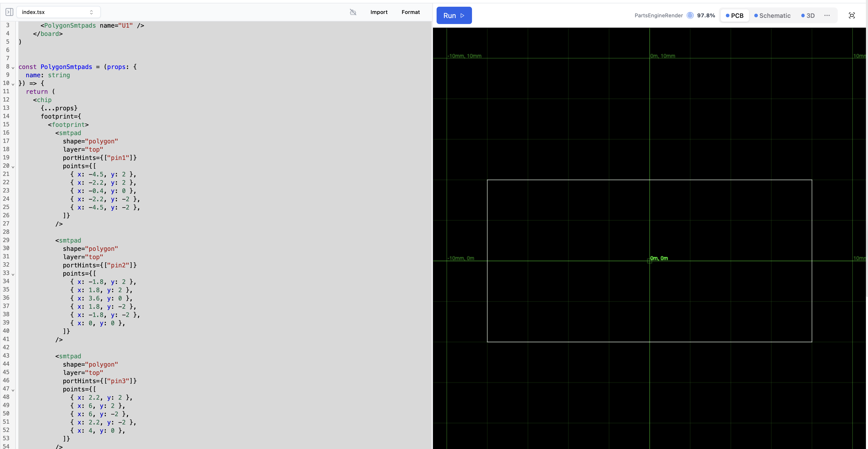Open the three-dots more views menu
This screenshot has height=449, width=868.
(827, 16)
